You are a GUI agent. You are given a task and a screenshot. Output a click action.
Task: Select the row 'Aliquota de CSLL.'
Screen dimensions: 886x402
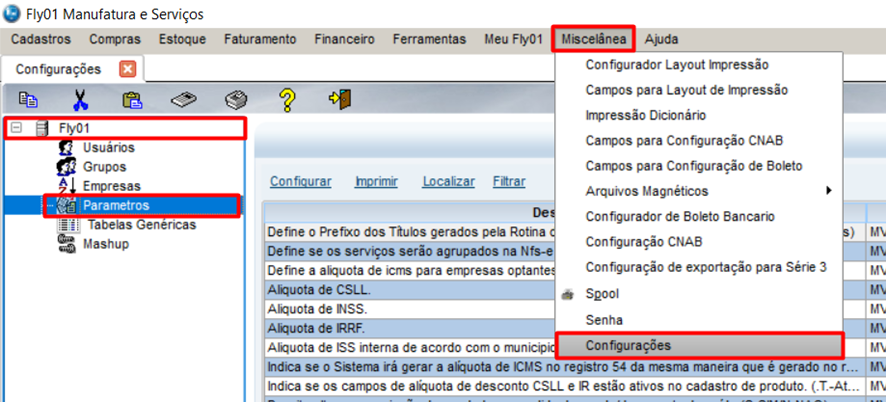pyautogui.click(x=410, y=290)
